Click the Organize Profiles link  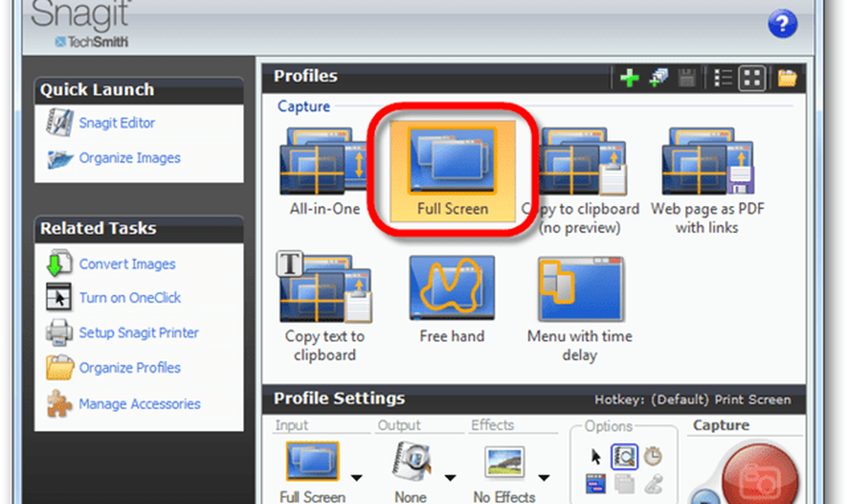(x=130, y=368)
